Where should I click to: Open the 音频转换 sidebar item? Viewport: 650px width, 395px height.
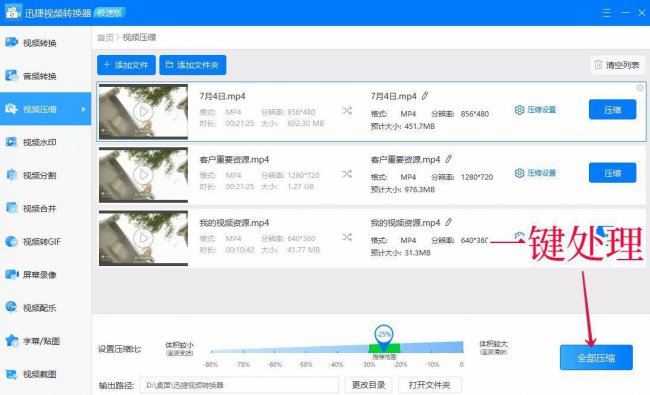(x=45, y=76)
